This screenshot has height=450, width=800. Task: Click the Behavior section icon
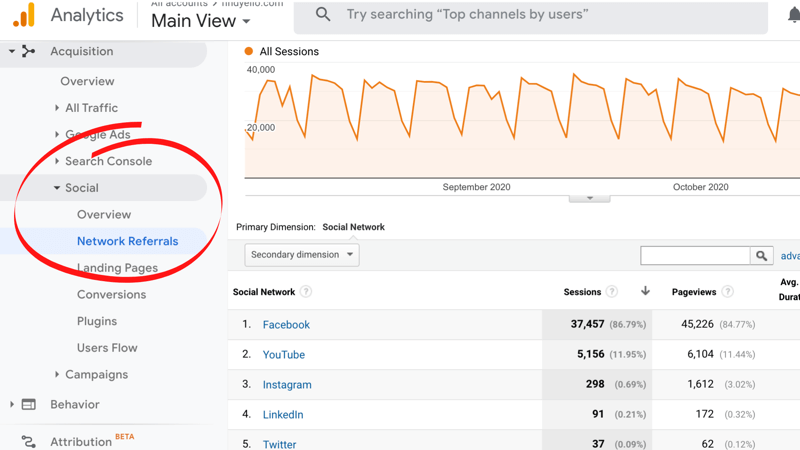point(29,404)
